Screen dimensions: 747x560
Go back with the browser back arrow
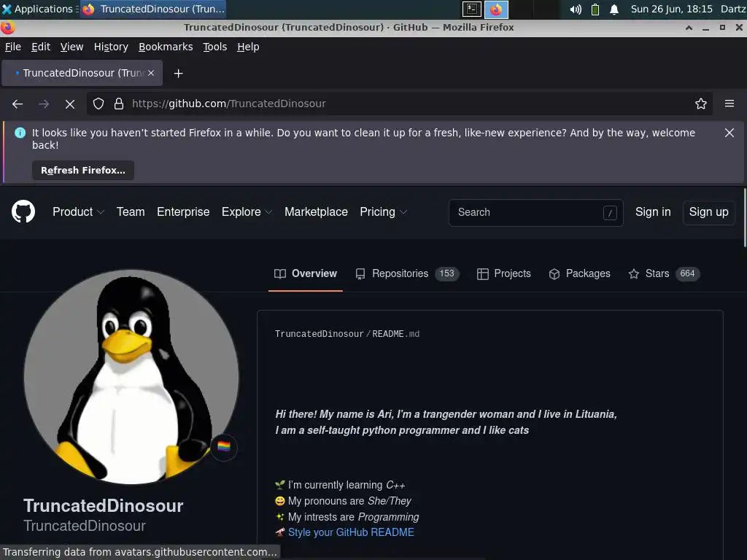[18, 104]
